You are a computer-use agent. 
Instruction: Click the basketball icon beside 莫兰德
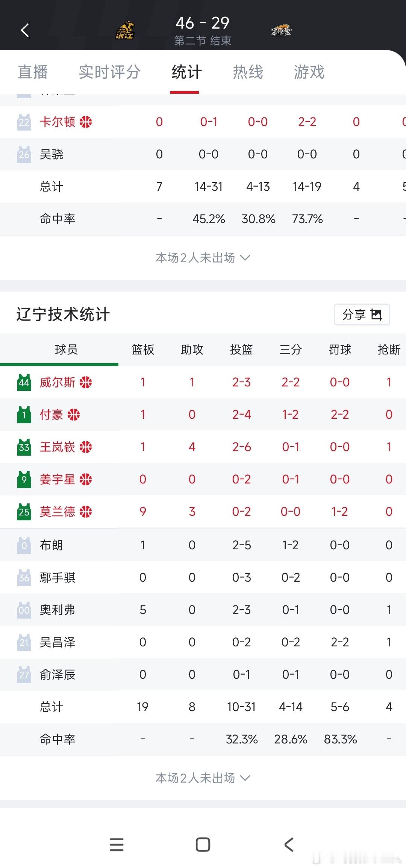tap(86, 512)
